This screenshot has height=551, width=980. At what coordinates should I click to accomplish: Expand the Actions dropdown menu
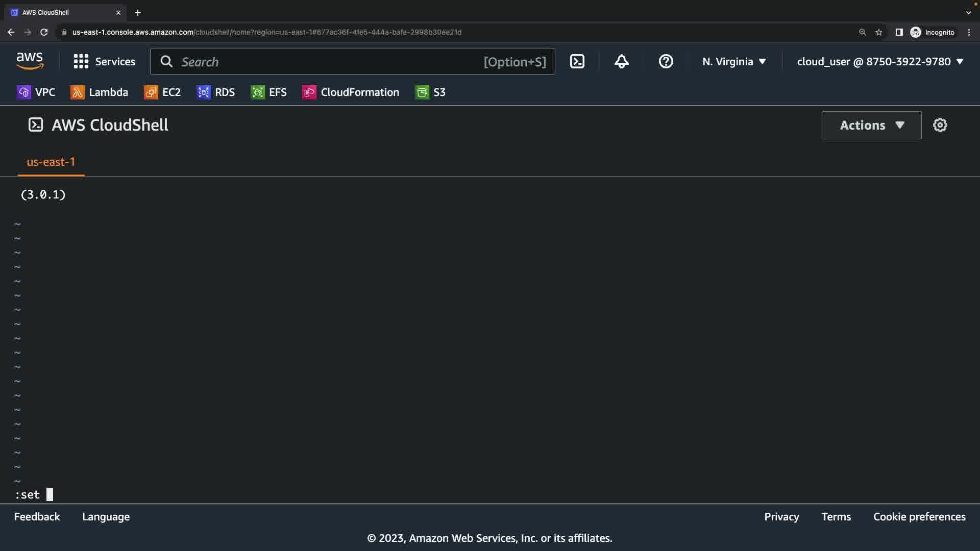click(x=871, y=125)
